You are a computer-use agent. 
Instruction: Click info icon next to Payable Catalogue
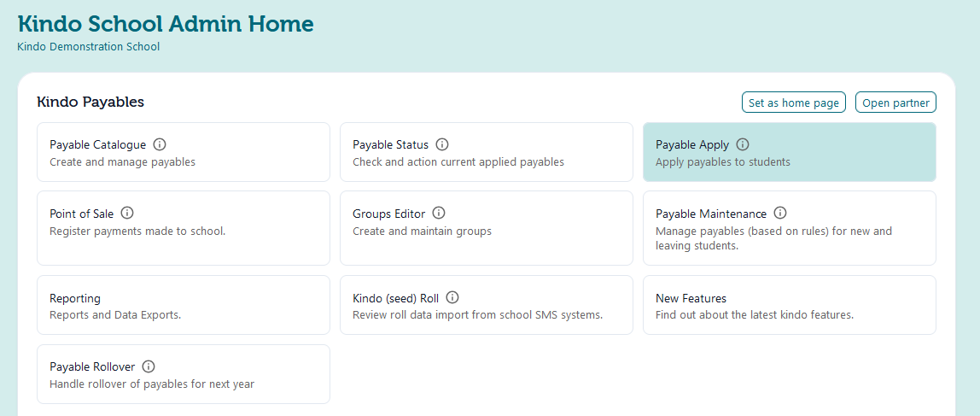pos(160,144)
